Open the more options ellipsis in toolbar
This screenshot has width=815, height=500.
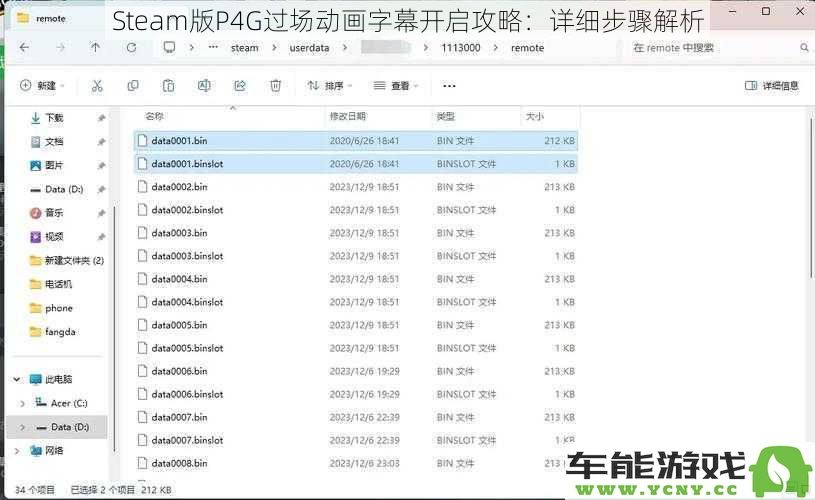coord(449,86)
